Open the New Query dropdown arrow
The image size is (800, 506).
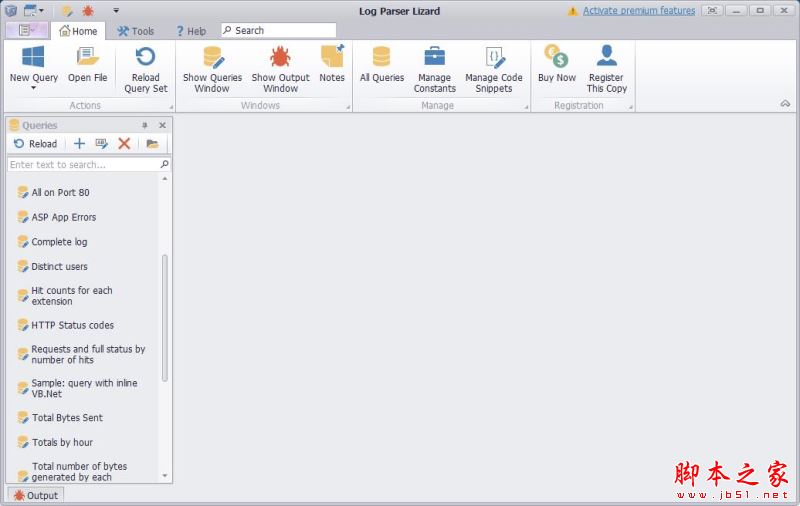point(34,88)
